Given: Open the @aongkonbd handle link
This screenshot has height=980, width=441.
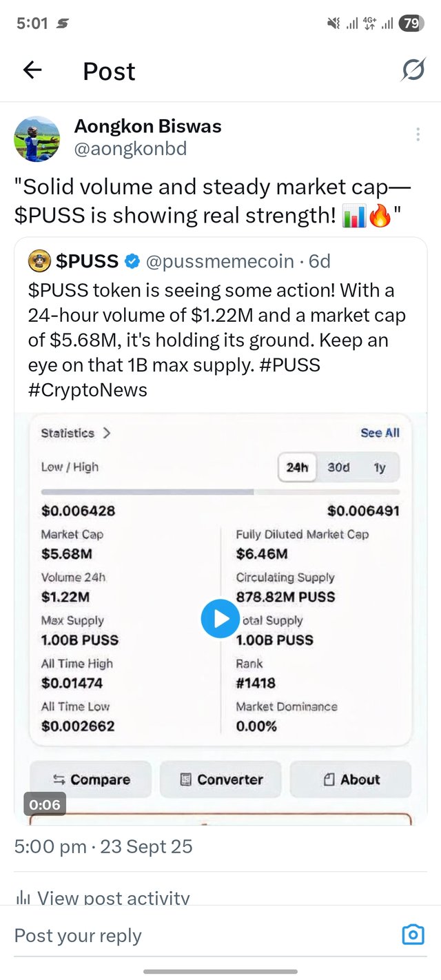Looking at the screenshot, I should click(x=130, y=149).
